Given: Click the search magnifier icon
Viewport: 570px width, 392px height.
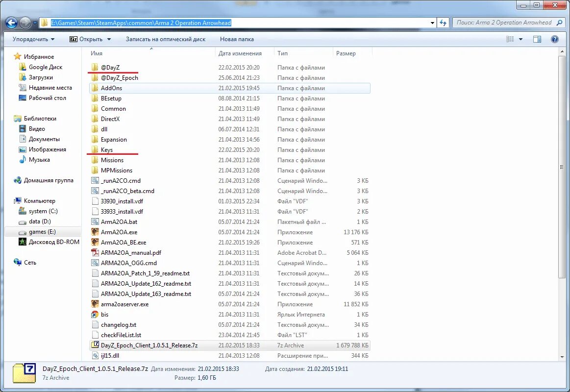Looking at the screenshot, I should pos(559,23).
